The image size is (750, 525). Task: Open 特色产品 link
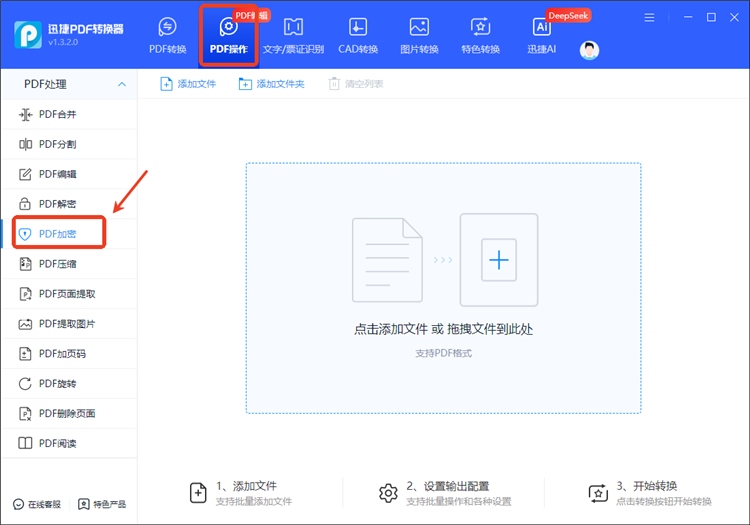click(x=102, y=504)
